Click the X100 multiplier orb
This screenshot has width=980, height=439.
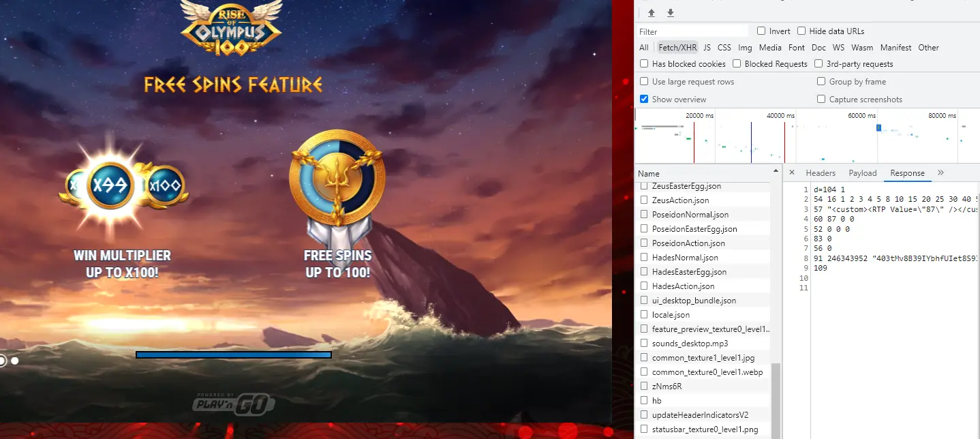pos(165,185)
